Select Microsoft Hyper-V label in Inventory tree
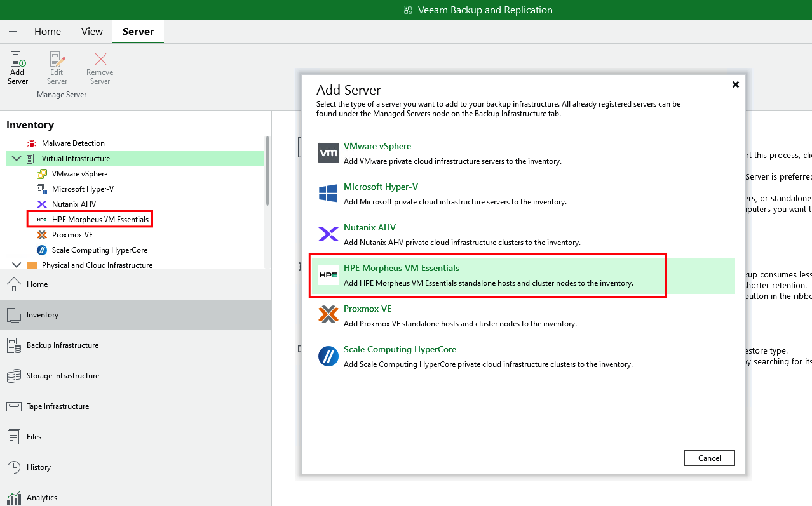The width and height of the screenshot is (812, 506). (x=83, y=189)
